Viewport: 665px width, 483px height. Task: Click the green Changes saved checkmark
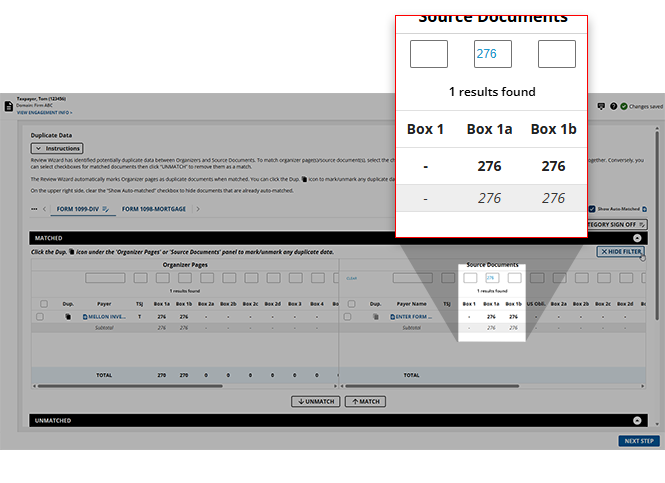tap(624, 106)
